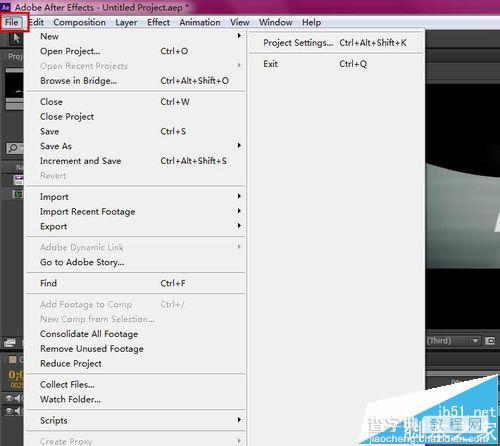
Task: Expand the Export submenu
Action: (136, 226)
